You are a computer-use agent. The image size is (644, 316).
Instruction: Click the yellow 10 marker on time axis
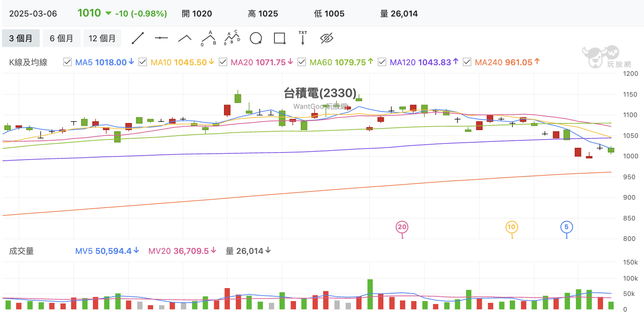[x=511, y=227]
